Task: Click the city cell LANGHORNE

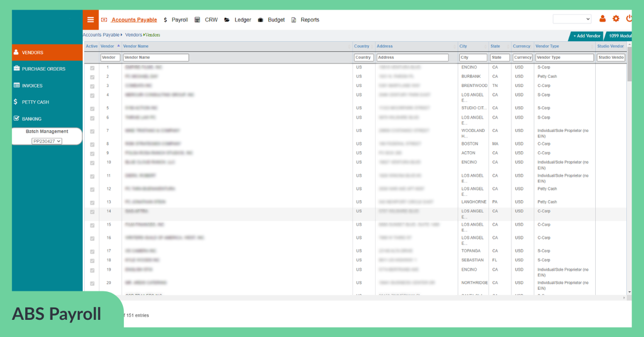Action: pyautogui.click(x=474, y=202)
